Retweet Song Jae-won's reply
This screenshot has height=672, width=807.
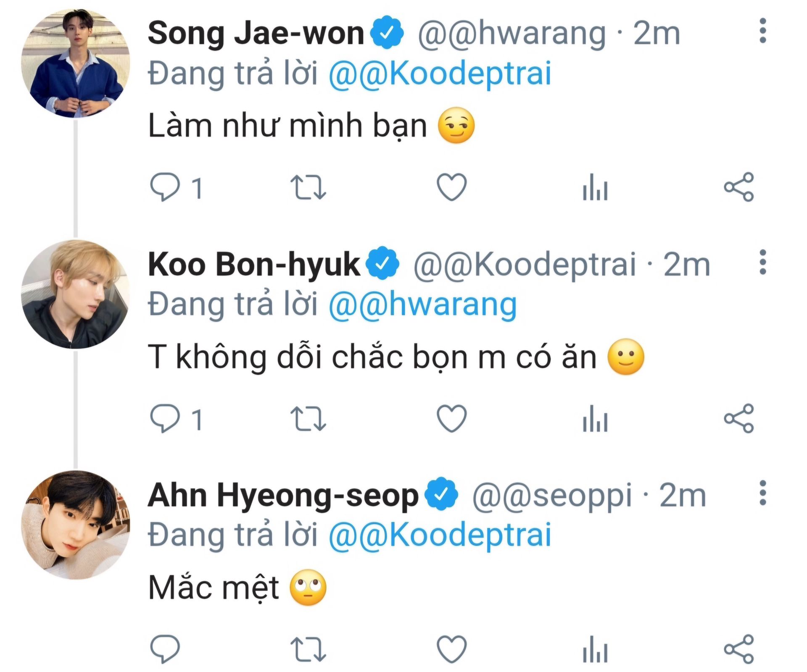pos(308,187)
